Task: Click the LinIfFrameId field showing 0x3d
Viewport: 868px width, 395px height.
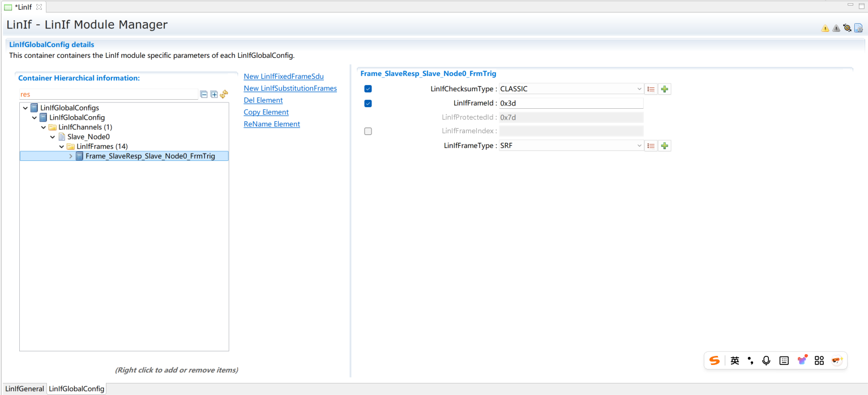Action: coord(570,103)
